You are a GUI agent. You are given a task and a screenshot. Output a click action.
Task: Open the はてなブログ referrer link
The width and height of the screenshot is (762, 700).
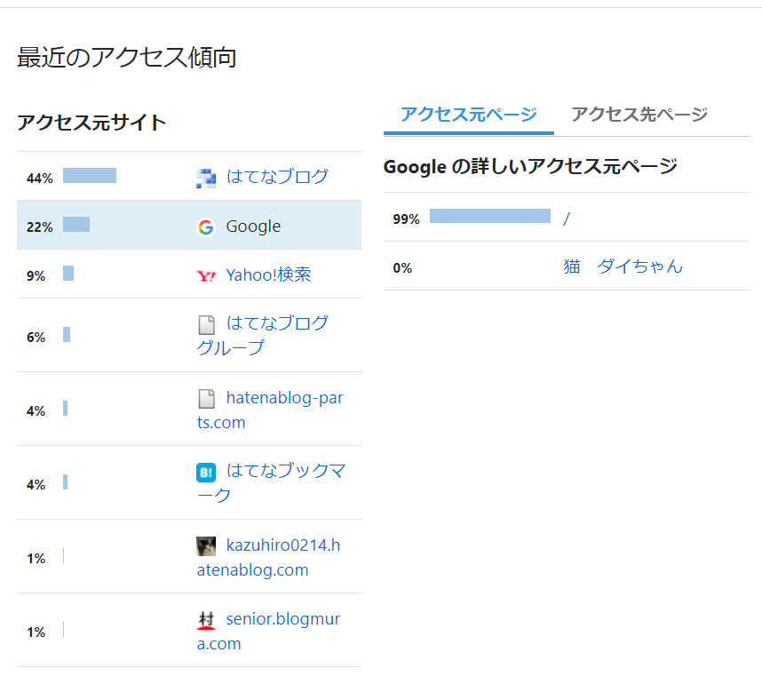[277, 177]
